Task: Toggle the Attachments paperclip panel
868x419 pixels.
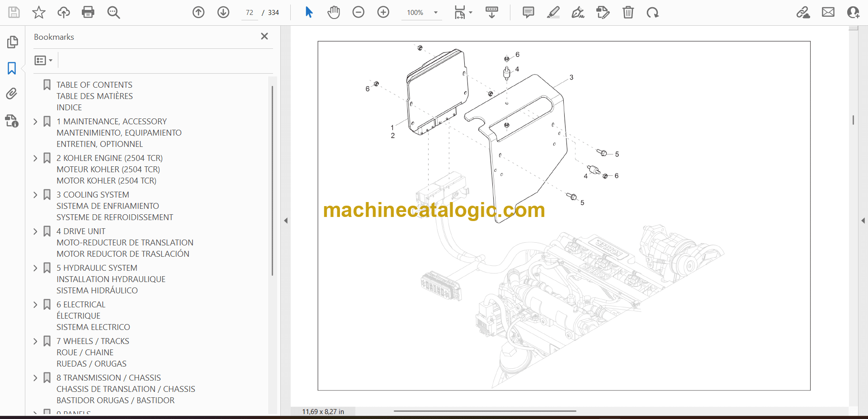Action: (12, 94)
